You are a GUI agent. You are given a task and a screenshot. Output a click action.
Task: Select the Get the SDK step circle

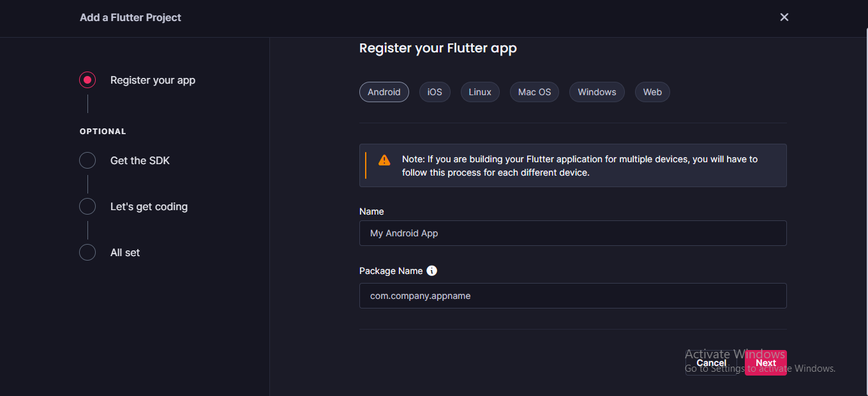[87, 160]
